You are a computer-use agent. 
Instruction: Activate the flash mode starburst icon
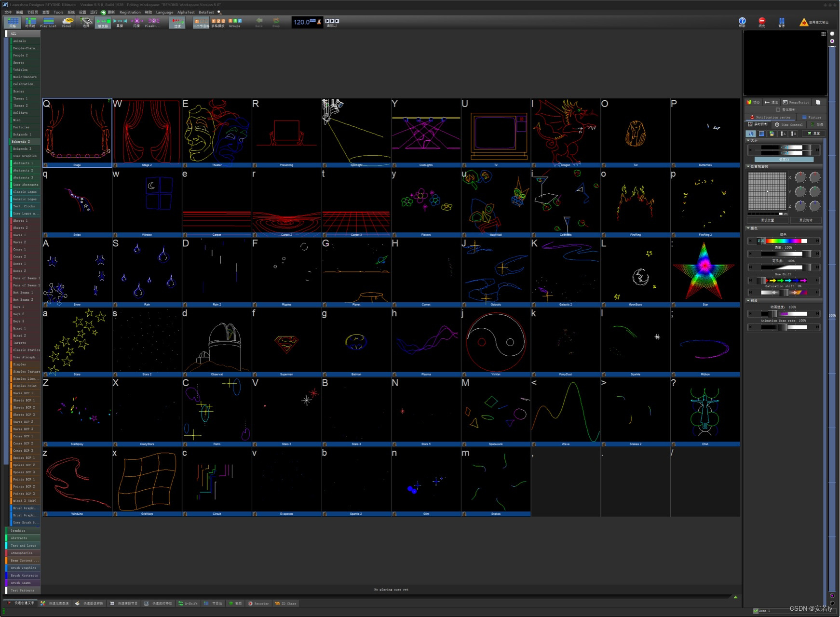pyautogui.click(x=136, y=22)
